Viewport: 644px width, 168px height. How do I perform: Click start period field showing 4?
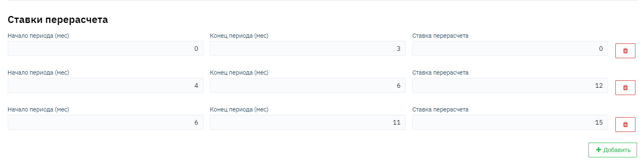pos(105,85)
